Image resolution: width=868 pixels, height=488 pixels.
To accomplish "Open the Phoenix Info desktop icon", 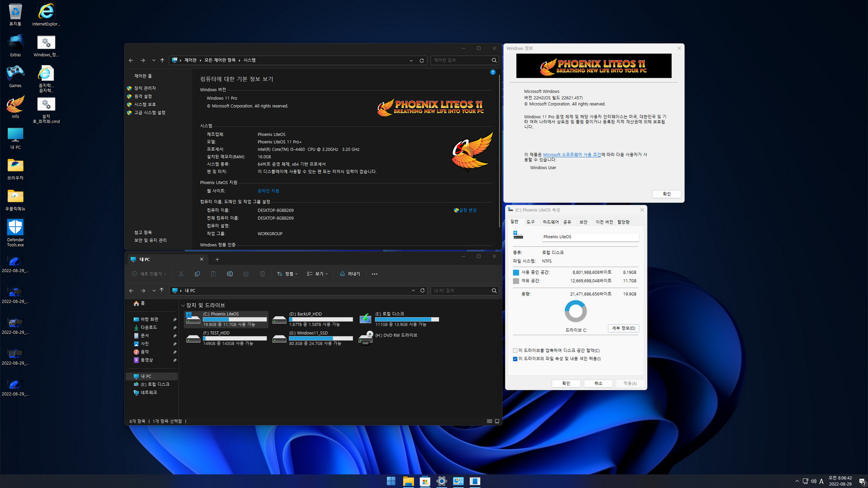I will [x=15, y=107].
